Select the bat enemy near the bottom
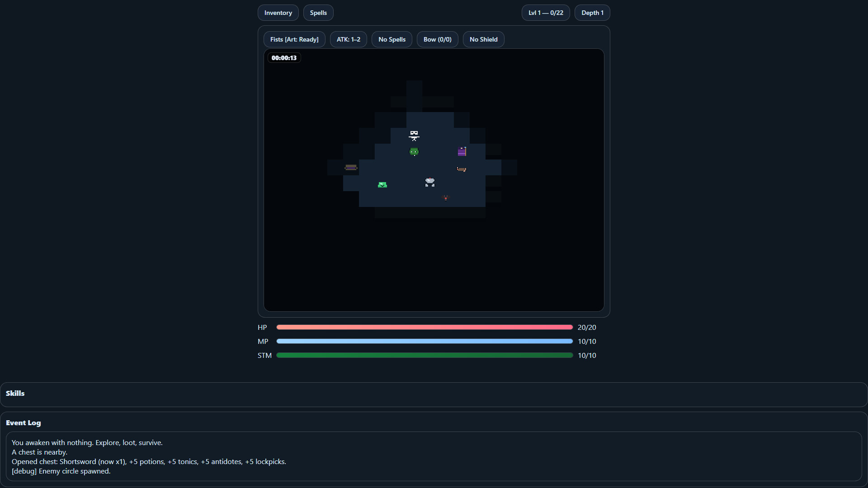Image resolution: width=868 pixels, height=488 pixels. coord(445,197)
